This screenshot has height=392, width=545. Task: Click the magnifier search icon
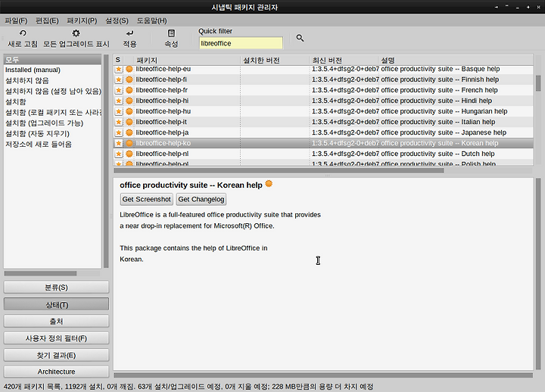click(300, 38)
